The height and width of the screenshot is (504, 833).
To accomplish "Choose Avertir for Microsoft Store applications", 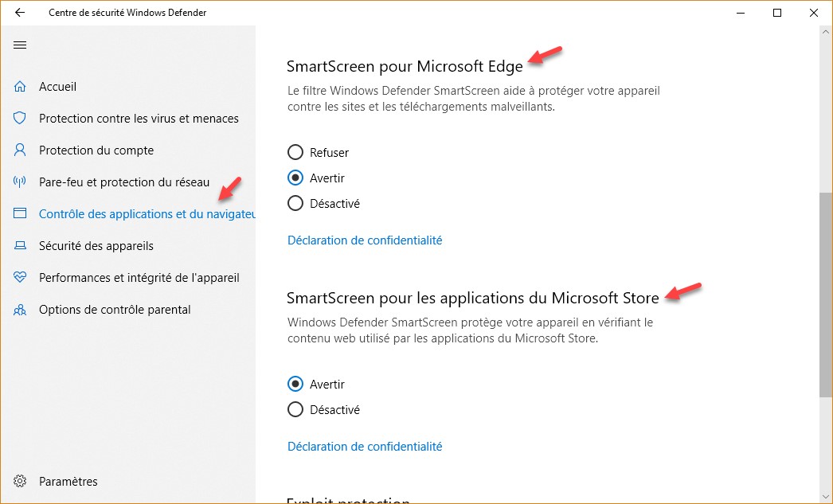I will [295, 385].
